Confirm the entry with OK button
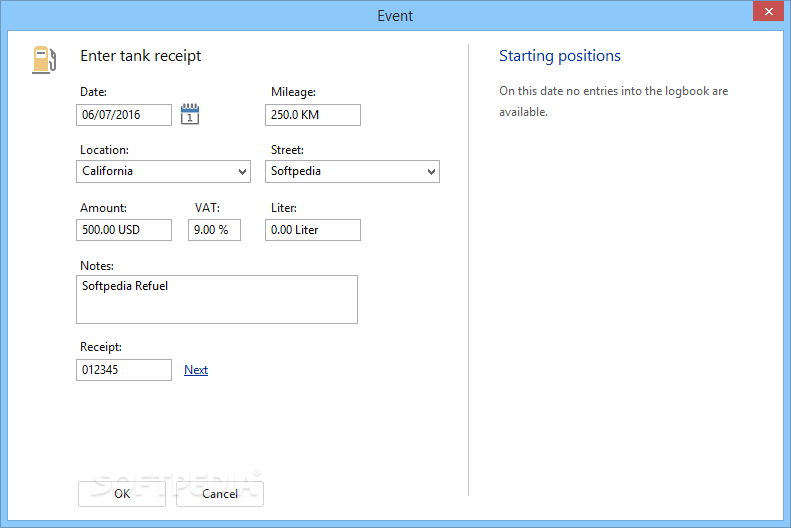The image size is (791, 528). (x=122, y=494)
